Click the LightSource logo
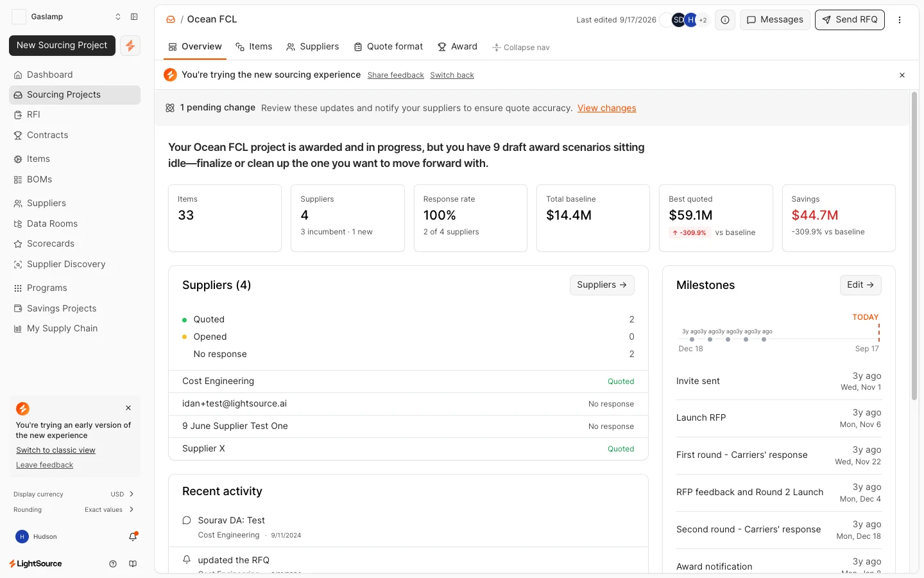Viewport: 924px width, 578px height. coord(35,564)
